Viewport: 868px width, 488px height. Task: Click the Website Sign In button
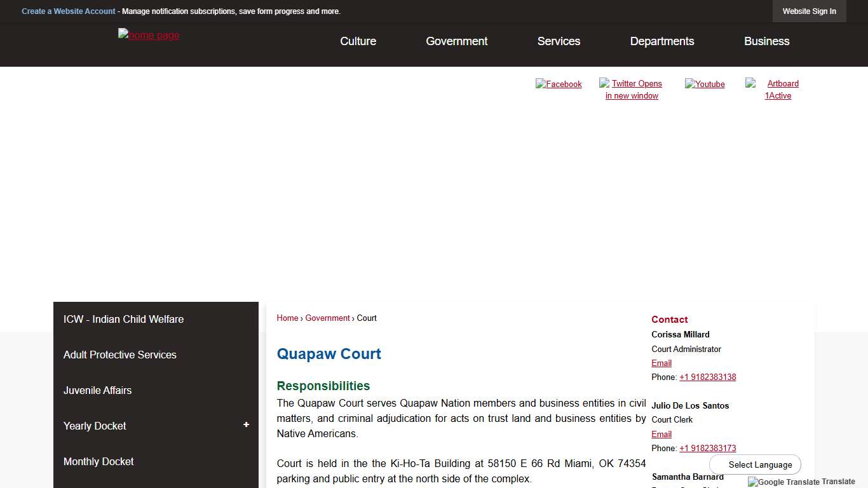tap(809, 11)
